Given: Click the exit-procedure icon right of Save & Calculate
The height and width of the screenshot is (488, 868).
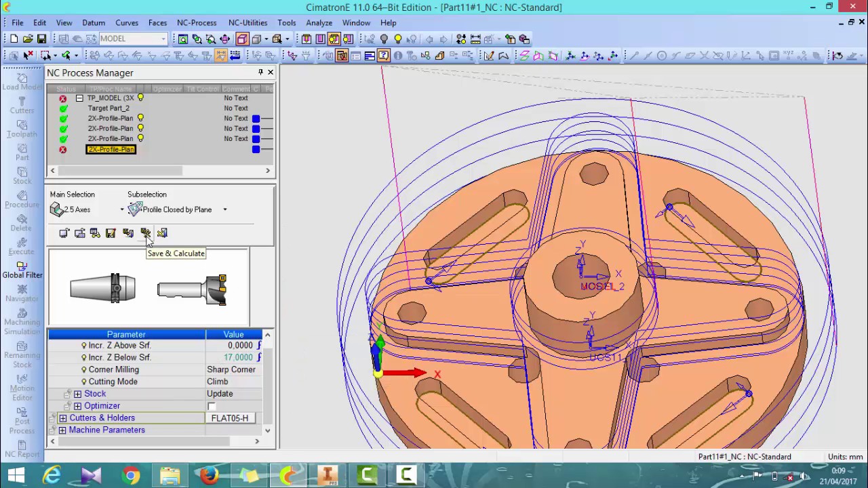Looking at the screenshot, I should 162,233.
